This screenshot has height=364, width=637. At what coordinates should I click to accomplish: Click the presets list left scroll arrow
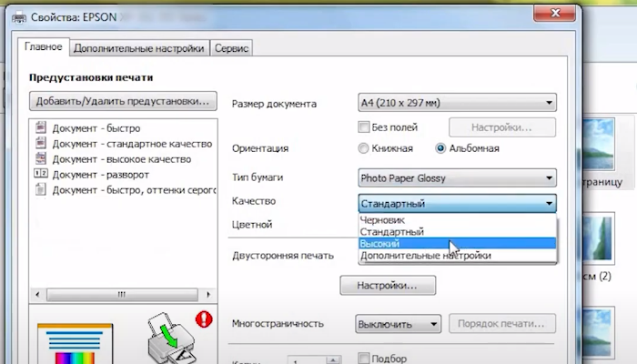click(37, 295)
